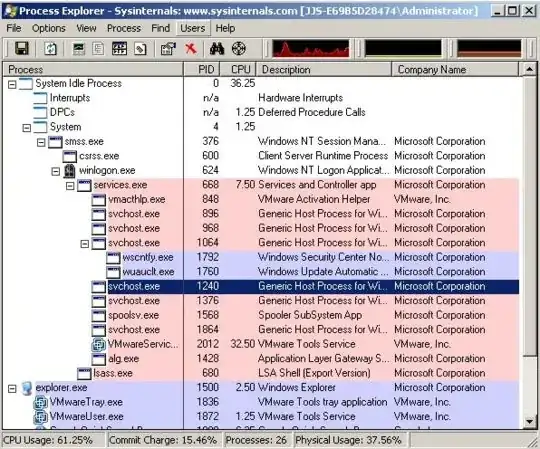The width and height of the screenshot is (540, 449).
Task: Click the DLL/handle view toolbar icon
Action: pyautogui.click(x=141, y=49)
